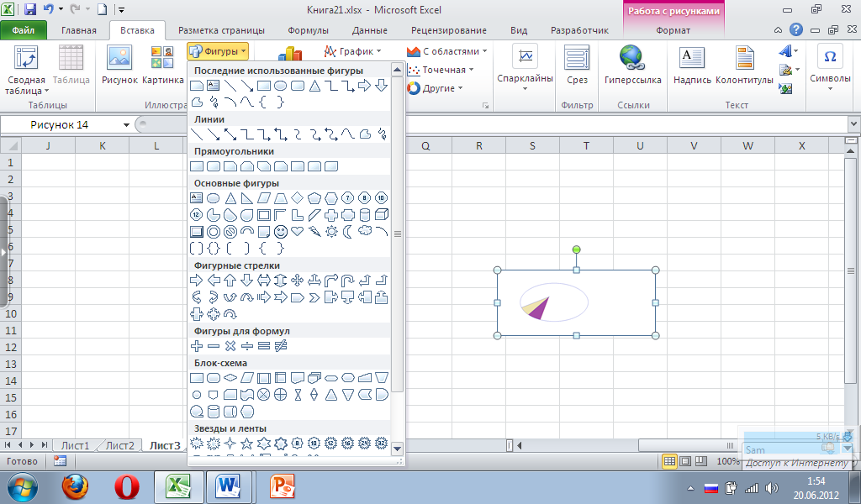The image size is (861, 504).
Task: Open the Picture Tools Format (Формат) tab
Action: coord(673,30)
